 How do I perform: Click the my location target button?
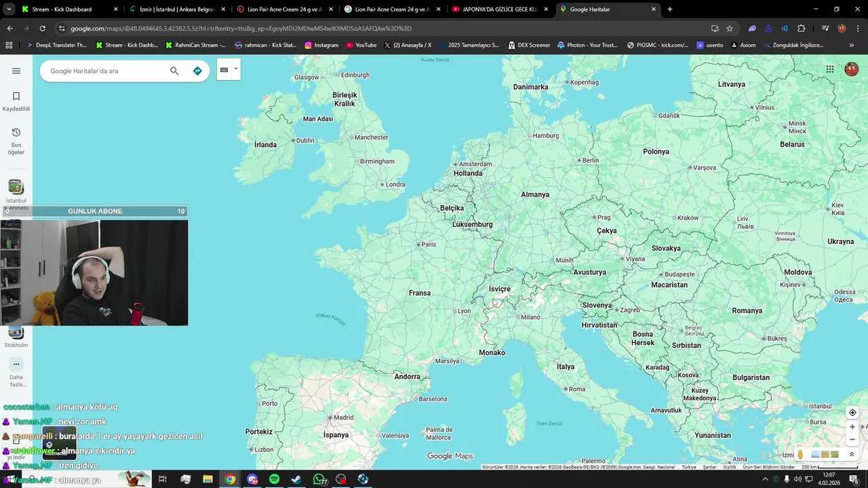click(852, 413)
